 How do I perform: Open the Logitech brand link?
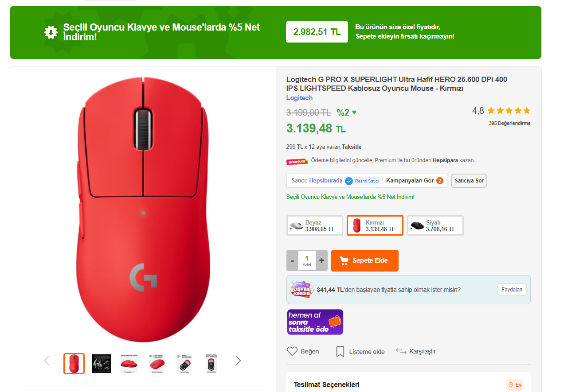[299, 98]
